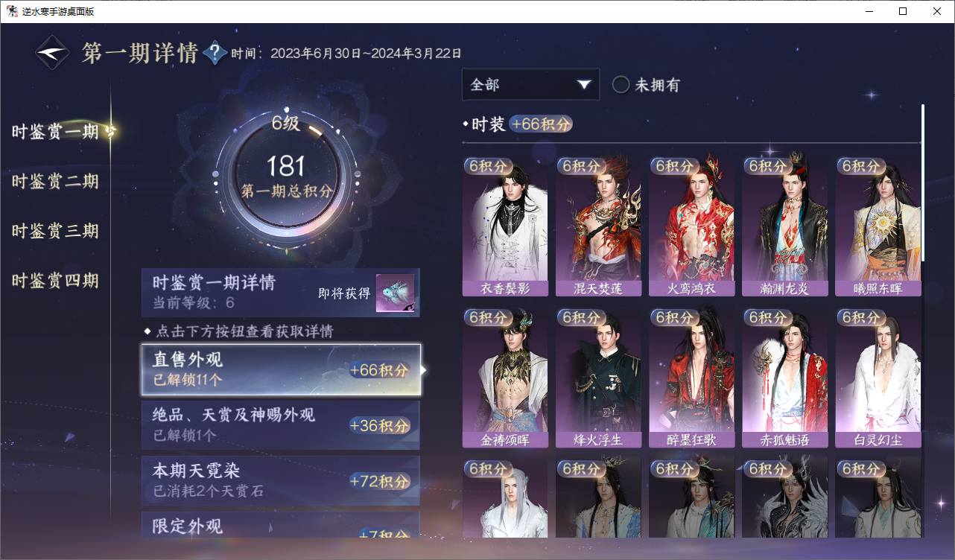The width and height of the screenshot is (955, 560).
Task: Open the 绝品、天赏及神赐外观 section
Action: 281,425
